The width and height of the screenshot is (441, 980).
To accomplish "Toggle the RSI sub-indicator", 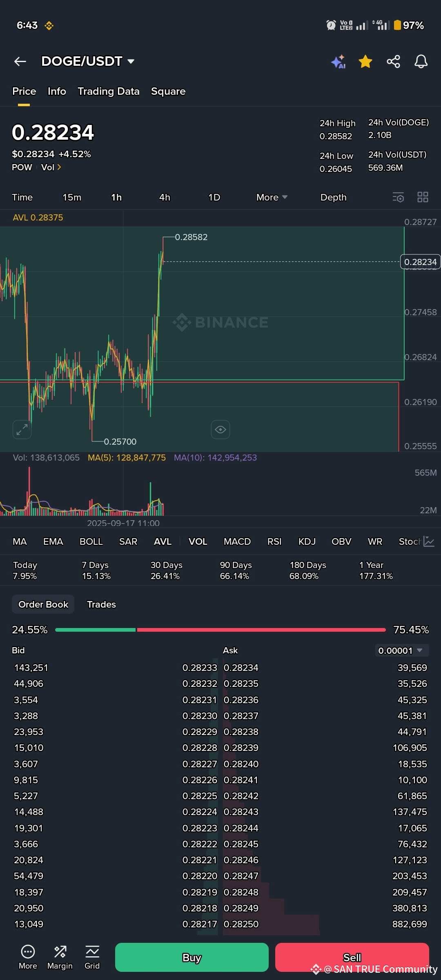I will [x=274, y=541].
